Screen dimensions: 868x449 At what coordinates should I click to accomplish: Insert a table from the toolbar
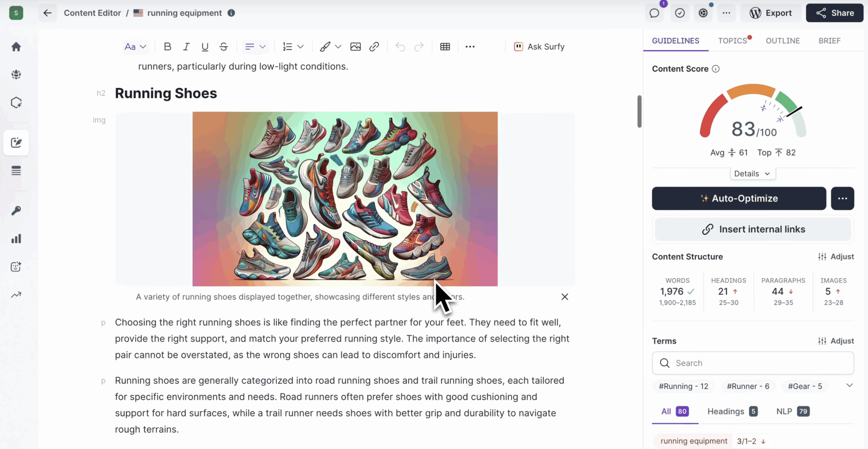click(x=445, y=46)
